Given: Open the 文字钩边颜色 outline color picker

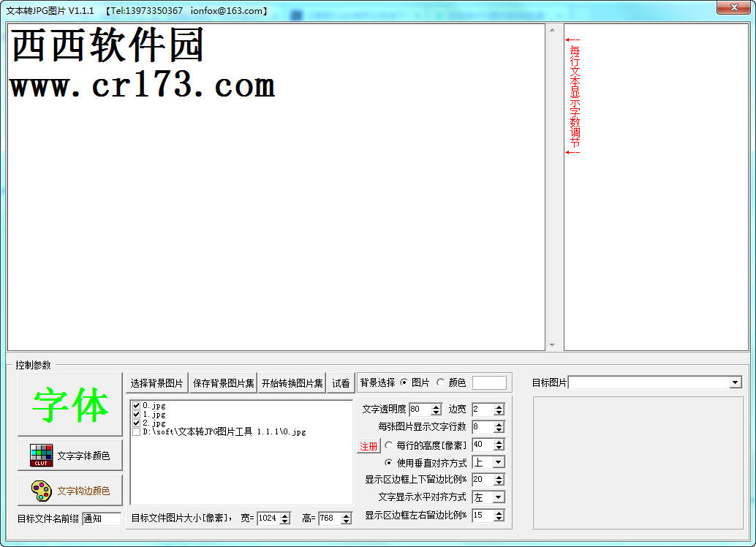Looking at the screenshot, I should [x=70, y=491].
